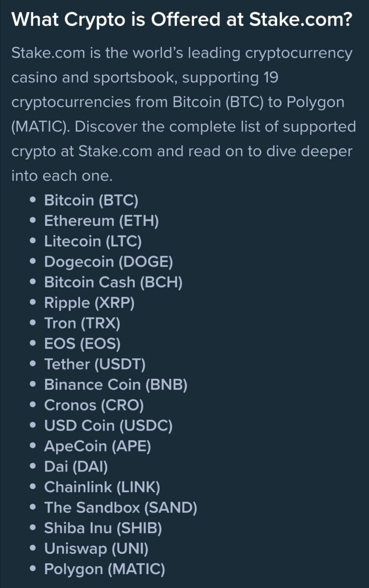Select Cronos (CRO) from the list
The image size is (369, 588).
94,405
